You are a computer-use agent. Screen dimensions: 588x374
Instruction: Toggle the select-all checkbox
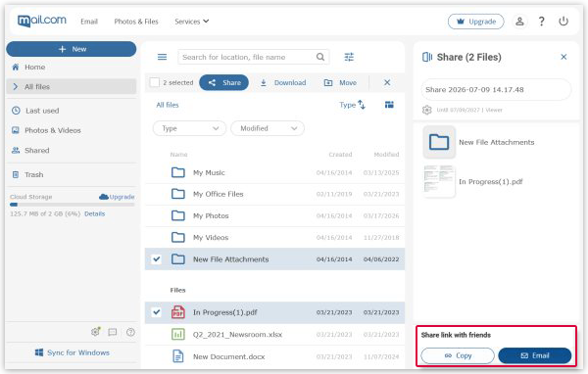[x=155, y=82]
